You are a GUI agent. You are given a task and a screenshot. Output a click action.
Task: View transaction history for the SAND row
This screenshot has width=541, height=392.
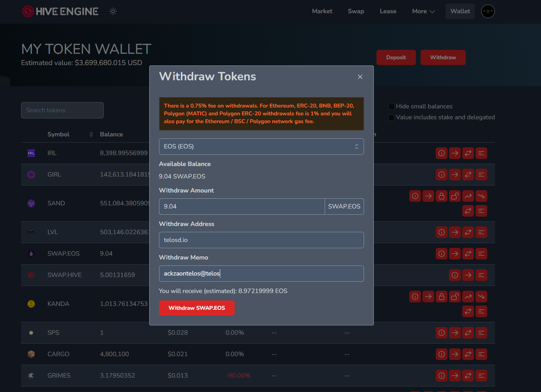(x=481, y=211)
